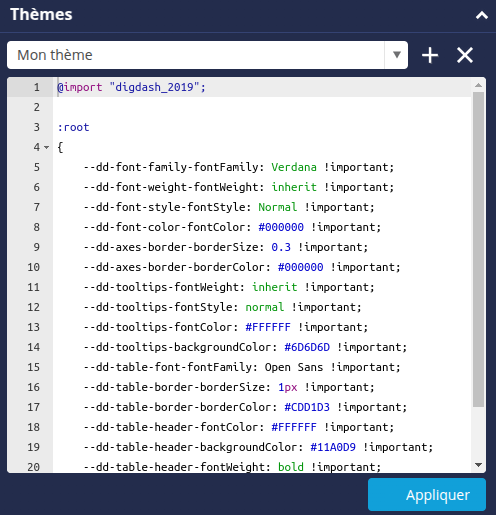Click the 0.3 borderSize value
The width and height of the screenshot is (496, 515).
coord(281,247)
